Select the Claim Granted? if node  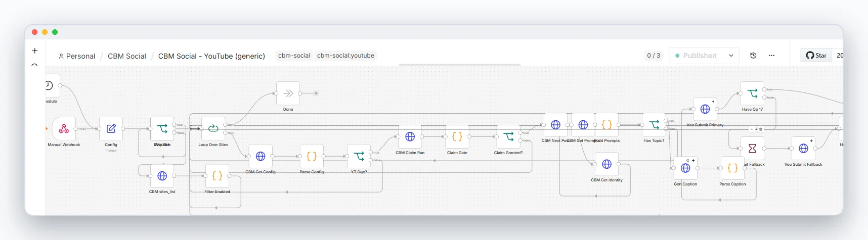508,137
